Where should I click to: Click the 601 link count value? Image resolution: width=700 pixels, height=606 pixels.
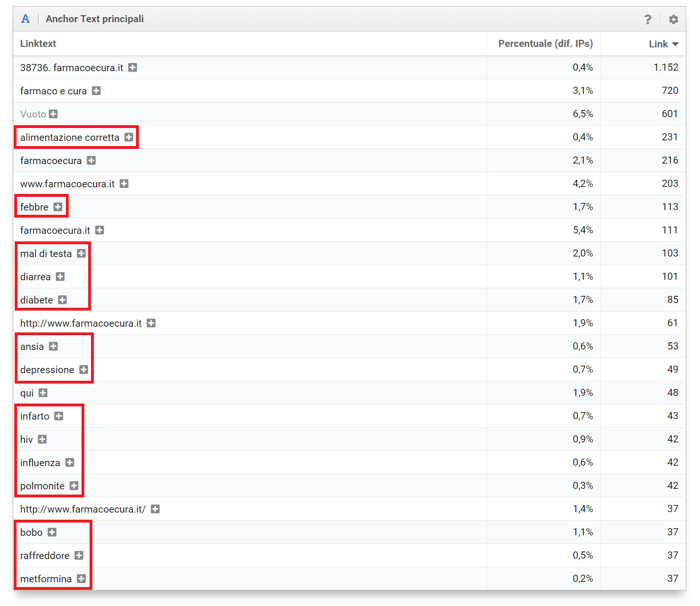coord(670,114)
